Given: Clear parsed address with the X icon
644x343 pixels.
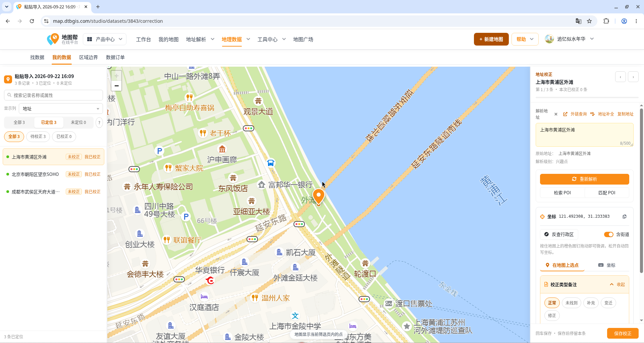Looking at the screenshot, I should coord(556,114).
